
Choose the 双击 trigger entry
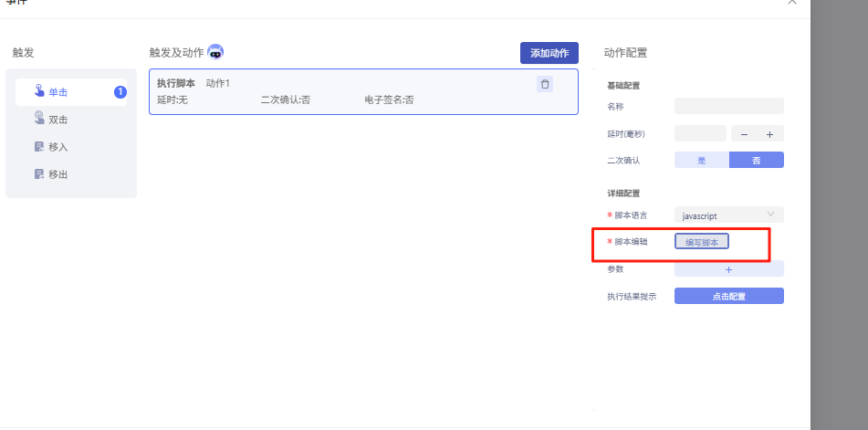tap(71, 120)
